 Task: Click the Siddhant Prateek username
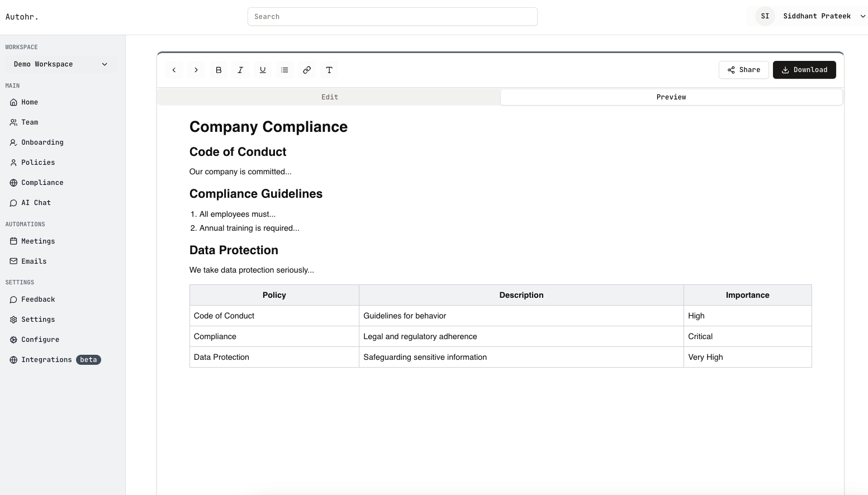click(x=817, y=16)
